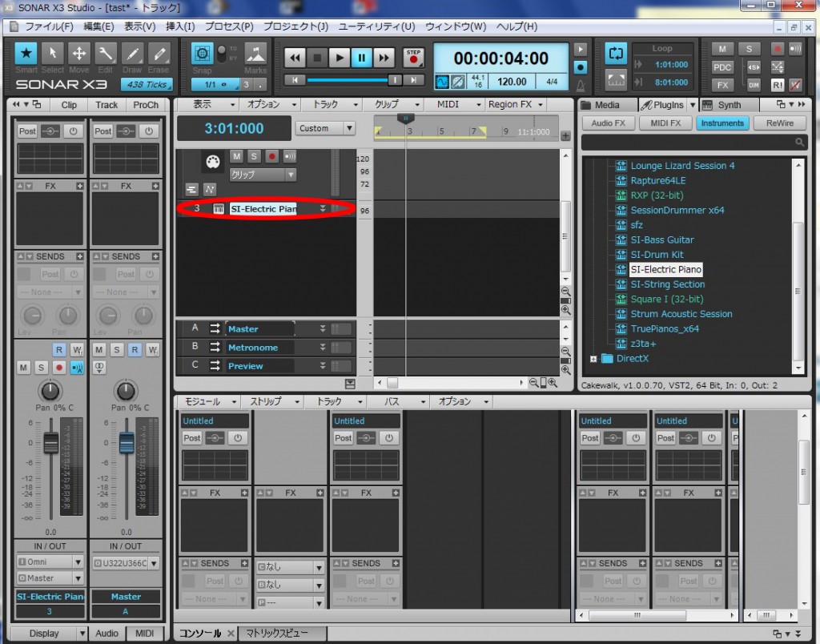Show ReWire devices
Screen dimensions: 820x644
pos(779,123)
